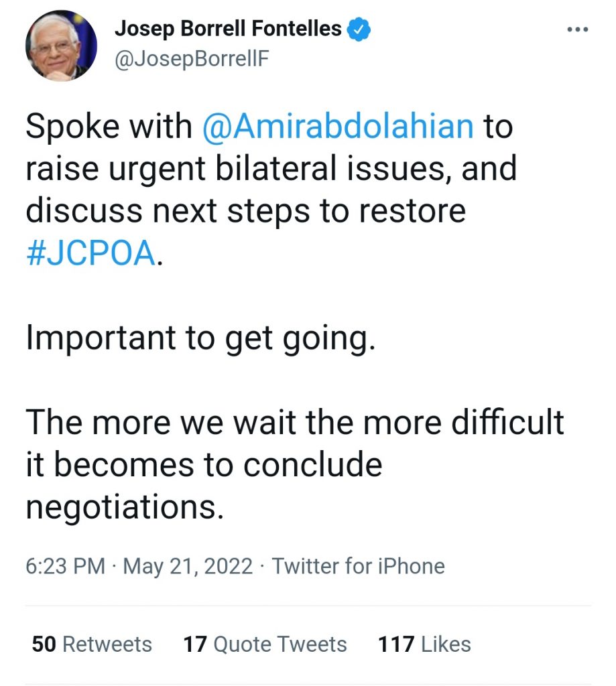Open the three-dot more options menu
This screenshot has width=616, height=686.
(577, 29)
